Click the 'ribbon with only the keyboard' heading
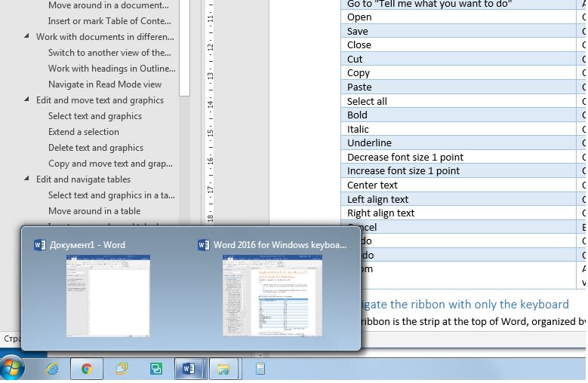This screenshot has width=588, height=383. click(466, 305)
